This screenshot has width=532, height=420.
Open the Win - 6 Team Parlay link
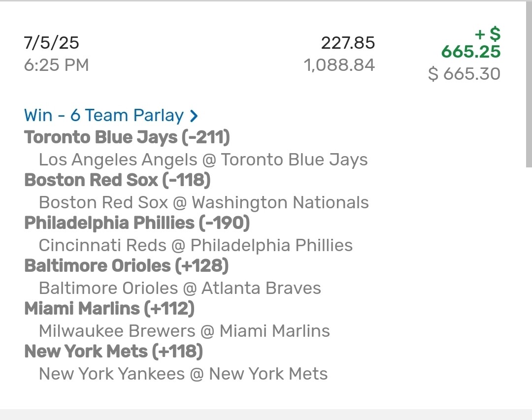click(103, 115)
